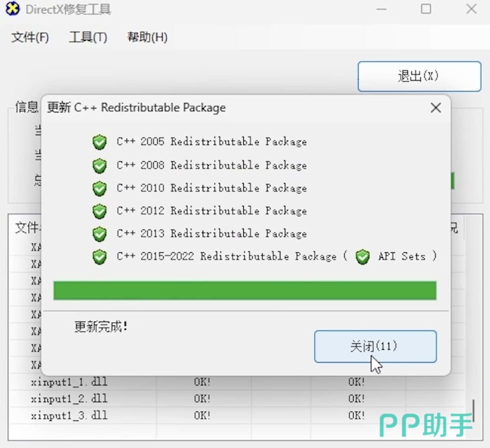Click the first OK! cell of xinput1_2.dll
The height and width of the screenshot is (448, 490).
202,399
